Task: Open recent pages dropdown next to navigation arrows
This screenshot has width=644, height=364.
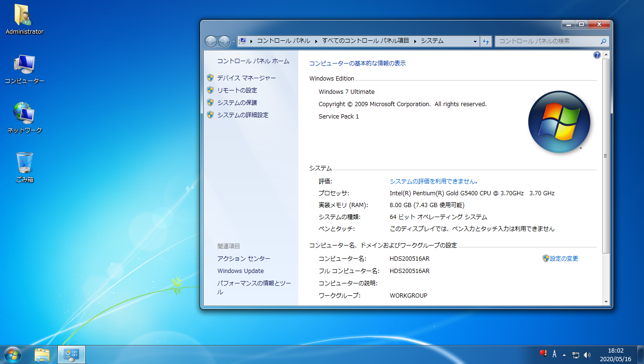Action: (233, 42)
